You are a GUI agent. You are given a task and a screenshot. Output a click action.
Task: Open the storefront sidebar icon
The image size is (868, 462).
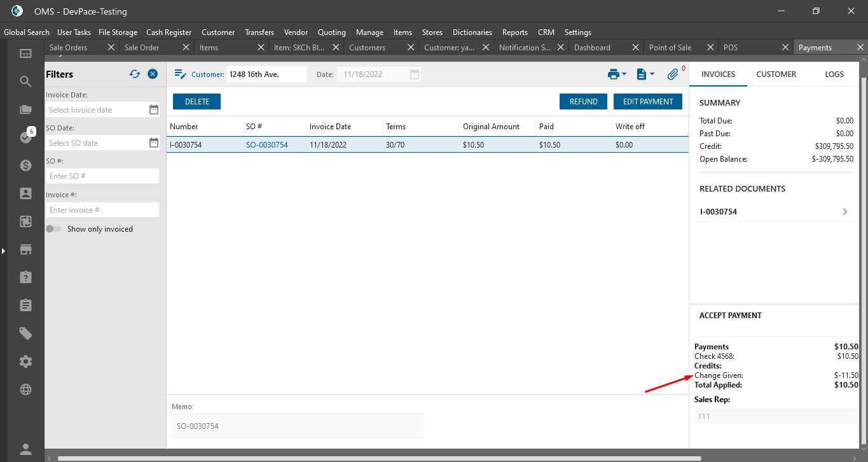coord(25,249)
